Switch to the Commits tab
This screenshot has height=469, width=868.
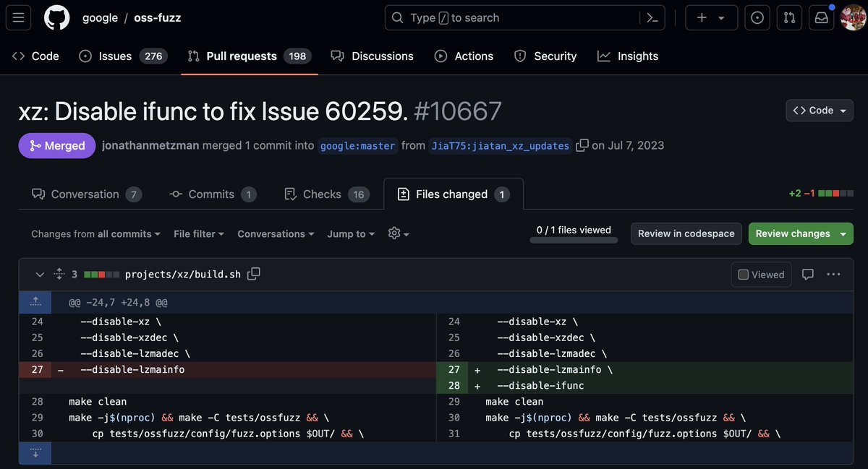(x=213, y=194)
